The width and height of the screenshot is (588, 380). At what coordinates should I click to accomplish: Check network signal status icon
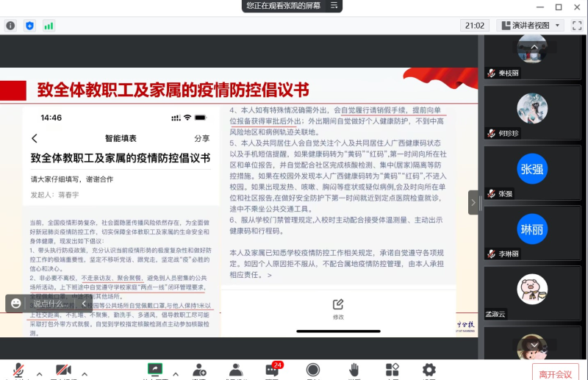click(x=49, y=25)
